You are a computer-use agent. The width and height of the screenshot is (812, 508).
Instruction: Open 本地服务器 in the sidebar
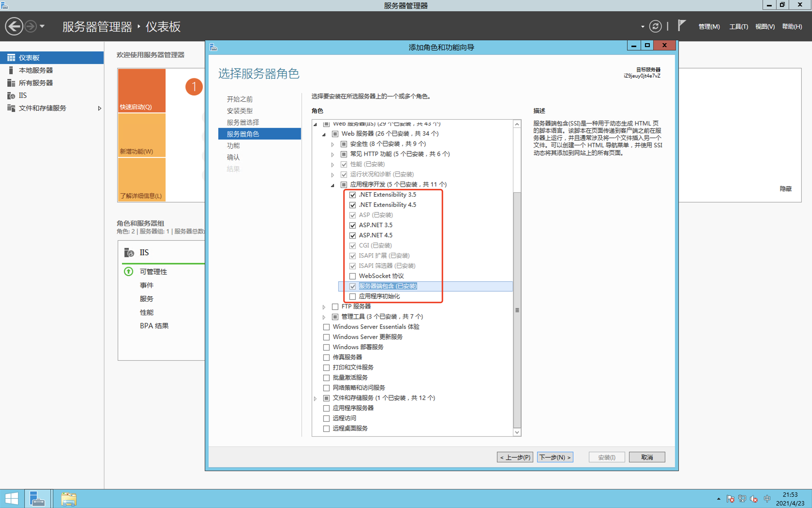coord(36,70)
